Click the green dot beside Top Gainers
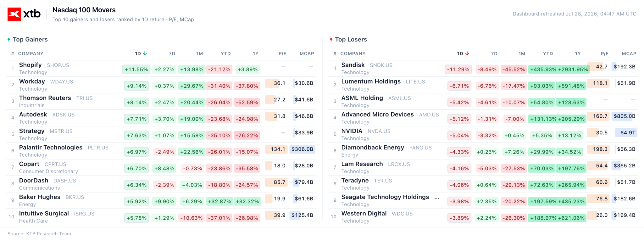The width and height of the screenshot is (644, 240). click(9, 39)
